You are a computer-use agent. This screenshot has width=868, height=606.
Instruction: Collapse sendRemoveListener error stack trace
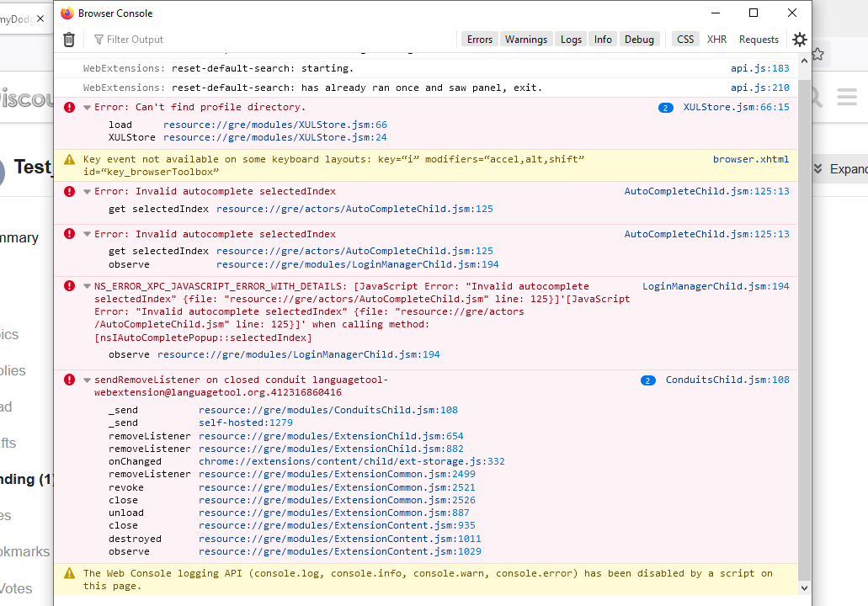pyautogui.click(x=87, y=380)
